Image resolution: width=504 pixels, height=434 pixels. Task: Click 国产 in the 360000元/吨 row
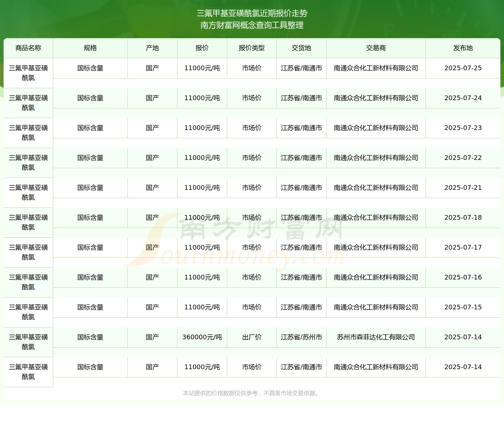coord(153,337)
